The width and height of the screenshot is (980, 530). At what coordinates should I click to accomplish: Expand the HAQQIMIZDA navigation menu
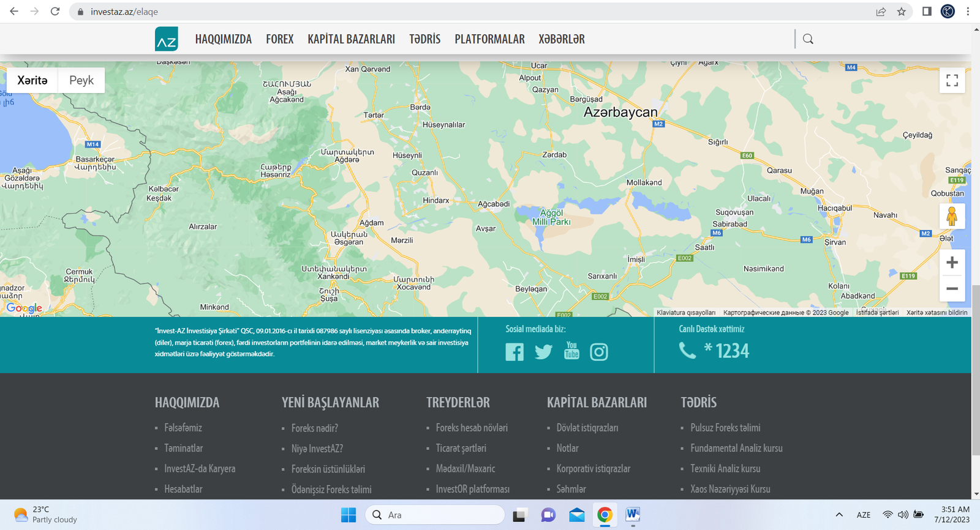[223, 39]
